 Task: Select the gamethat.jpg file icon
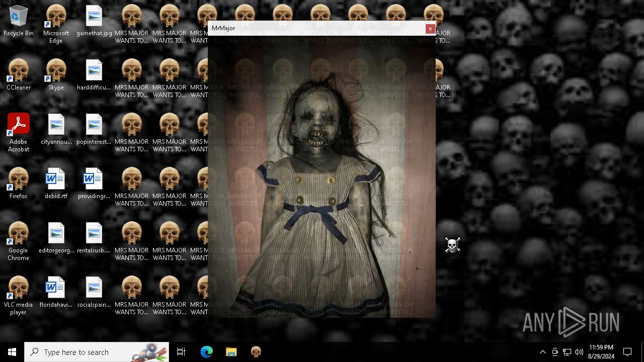click(94, 21)
